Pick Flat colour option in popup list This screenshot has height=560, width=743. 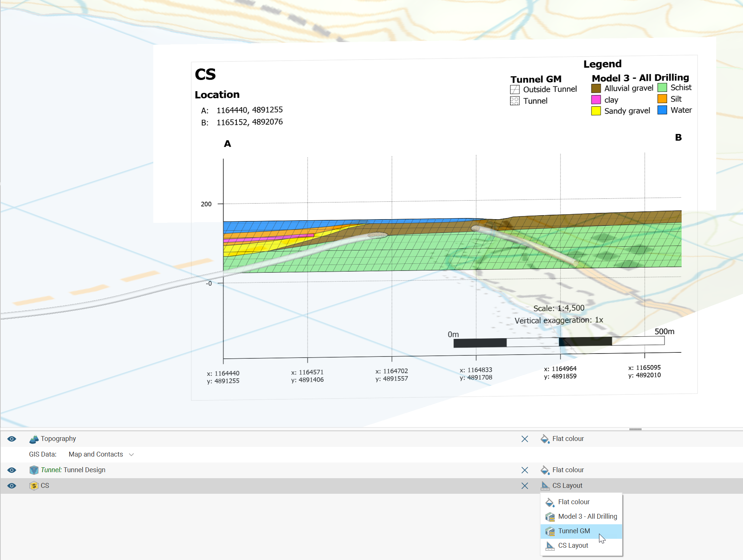coord(573,502)
